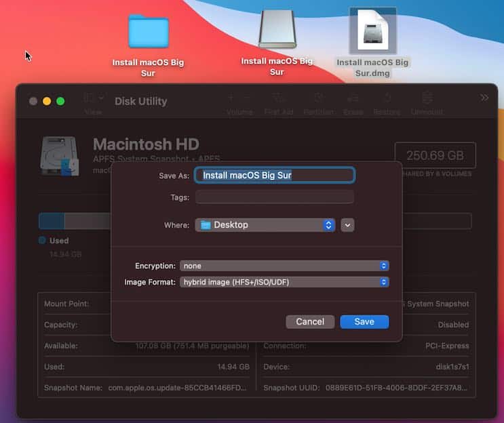Click the Snapshot Name value

point(177,388)
